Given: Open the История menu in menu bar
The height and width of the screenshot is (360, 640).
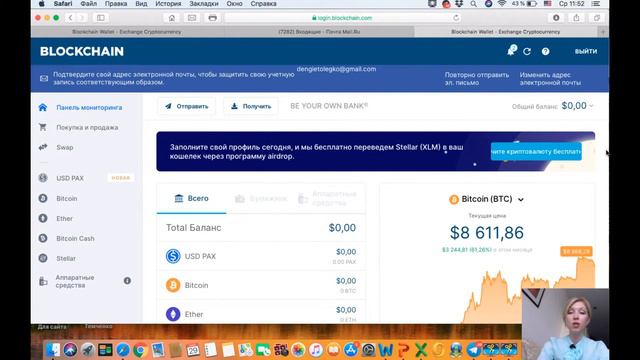Looking at the screenshot, I should pyautogui.click(x=168, y=4).
